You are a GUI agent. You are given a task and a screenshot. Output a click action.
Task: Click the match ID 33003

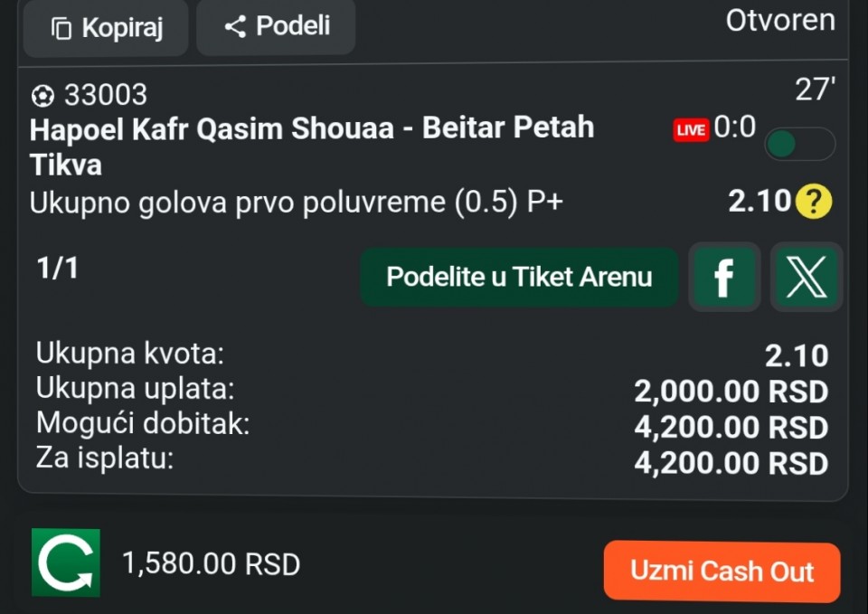pos(106,95)
